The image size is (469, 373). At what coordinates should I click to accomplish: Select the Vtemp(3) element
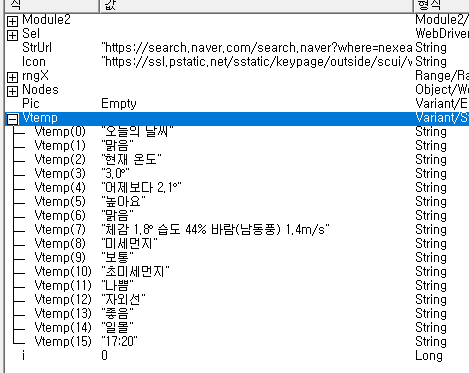click(60, 174)
